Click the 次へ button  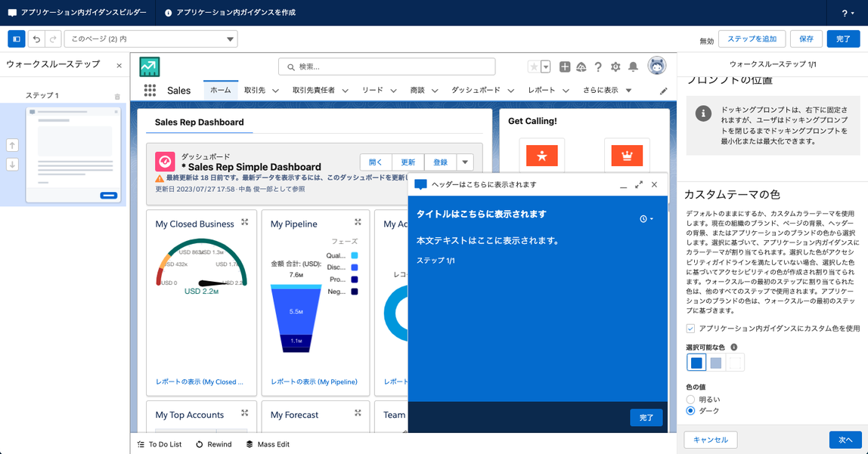click(x=845, y=440)
